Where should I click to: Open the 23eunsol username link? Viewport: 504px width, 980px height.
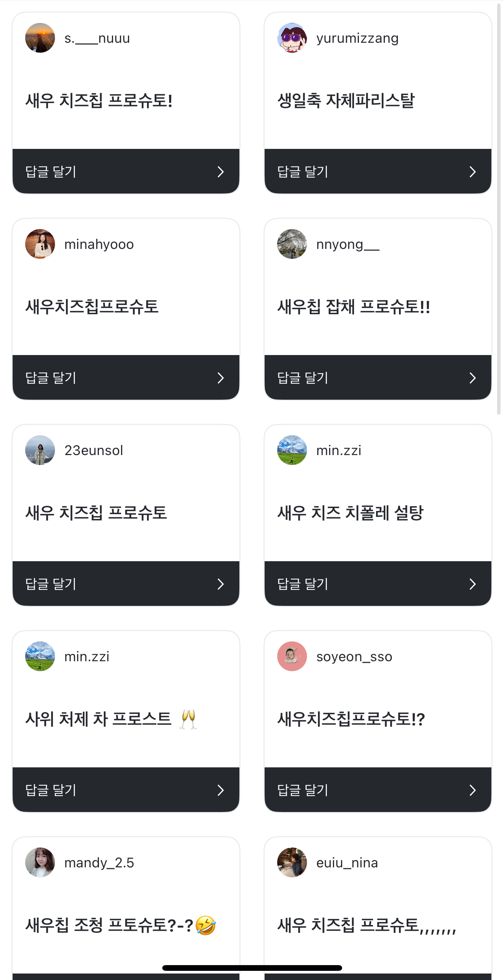coord(94,450)
